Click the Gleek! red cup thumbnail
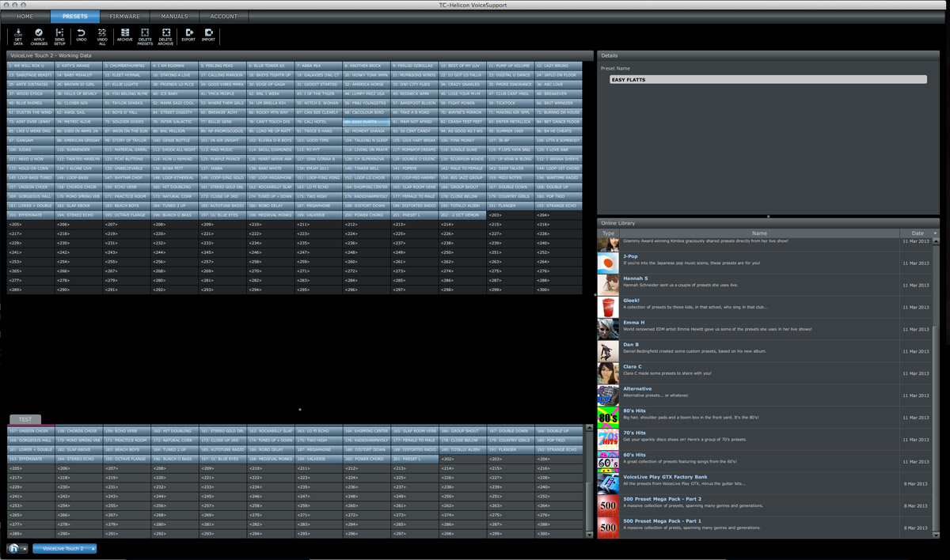This screenshot has width=950, height=560. (608, 308)
